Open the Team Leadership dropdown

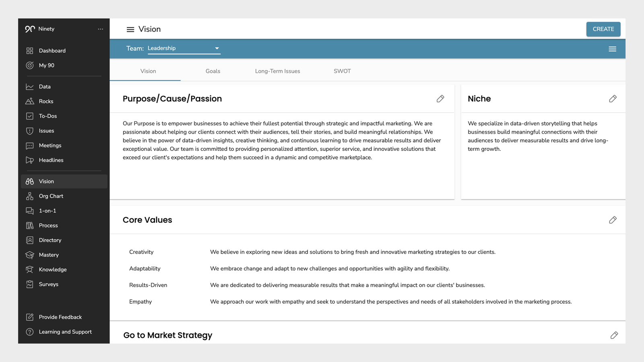tap(183, 48)
